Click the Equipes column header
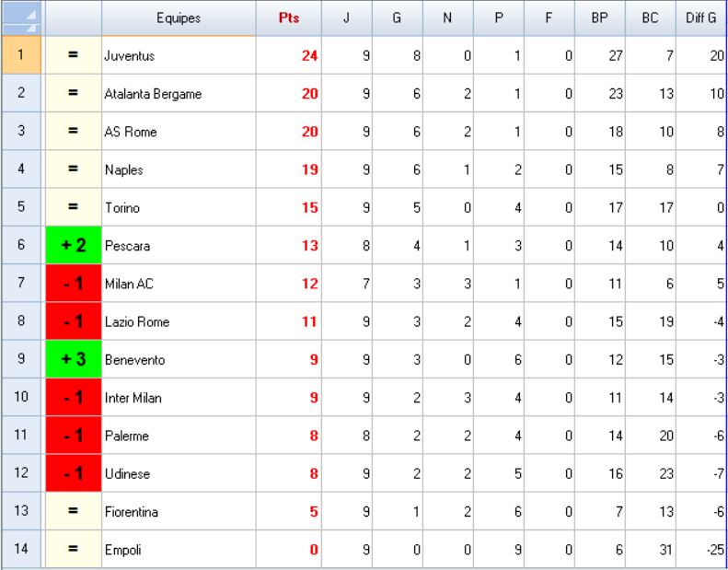 [178, 17]
